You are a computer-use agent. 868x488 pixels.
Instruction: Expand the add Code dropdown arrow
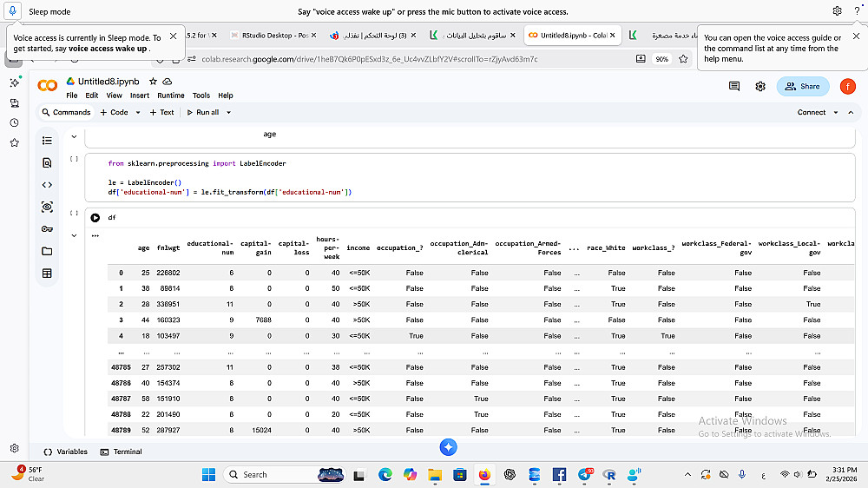coord(136,112)
